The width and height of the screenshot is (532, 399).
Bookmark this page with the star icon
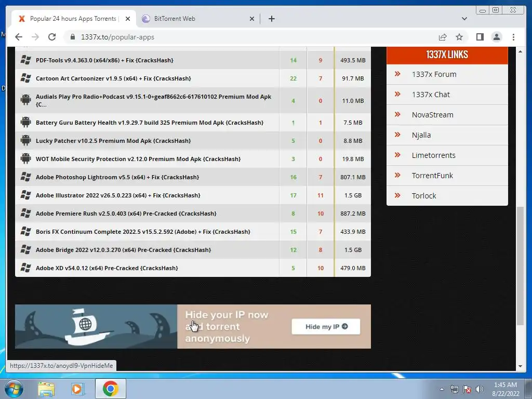coord(459,37)
